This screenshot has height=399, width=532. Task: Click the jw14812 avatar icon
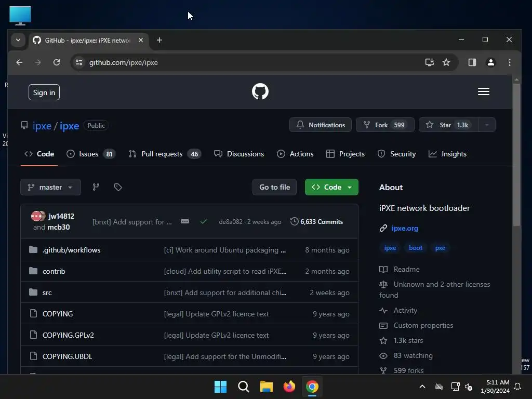point(37,216)
